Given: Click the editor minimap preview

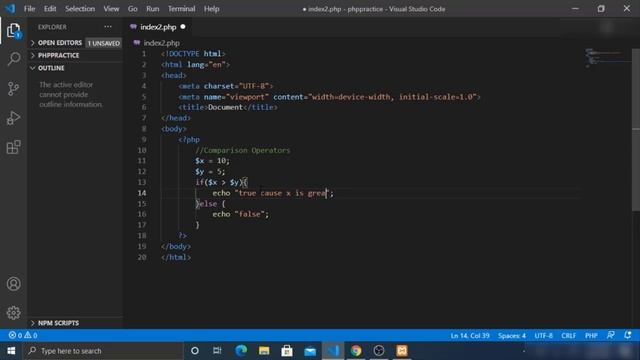Looking at the screenshot, I should coord(607,58).
